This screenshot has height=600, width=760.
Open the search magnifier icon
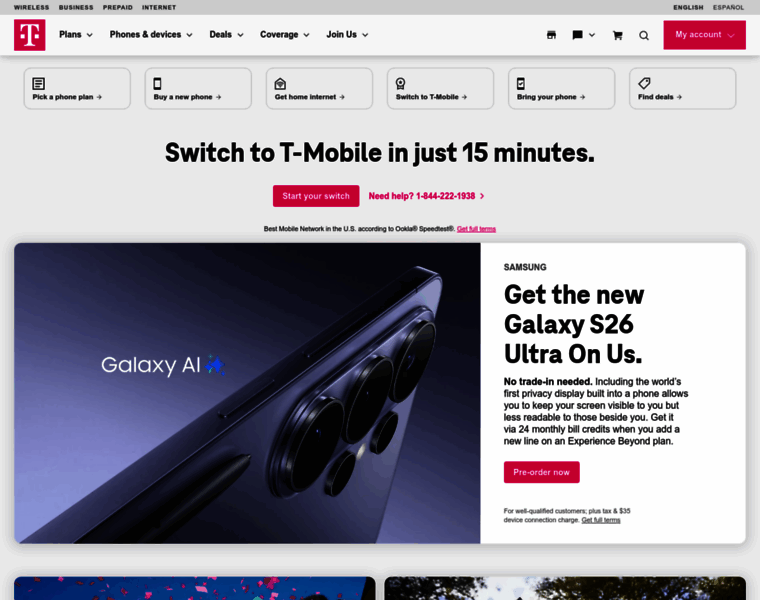click(x=644, y=35)
